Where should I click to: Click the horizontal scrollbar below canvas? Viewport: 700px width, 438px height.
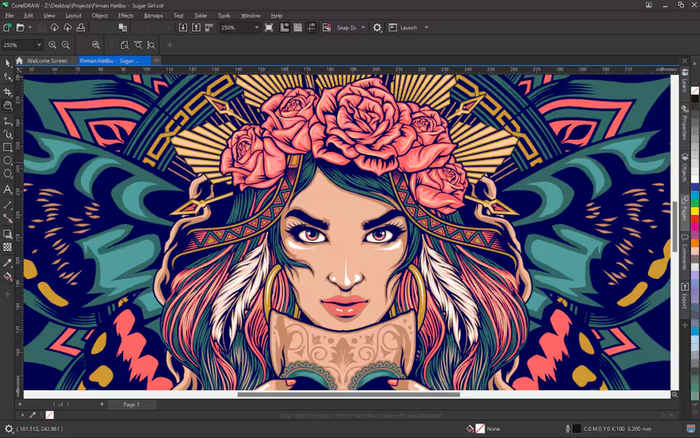point(350,395)
